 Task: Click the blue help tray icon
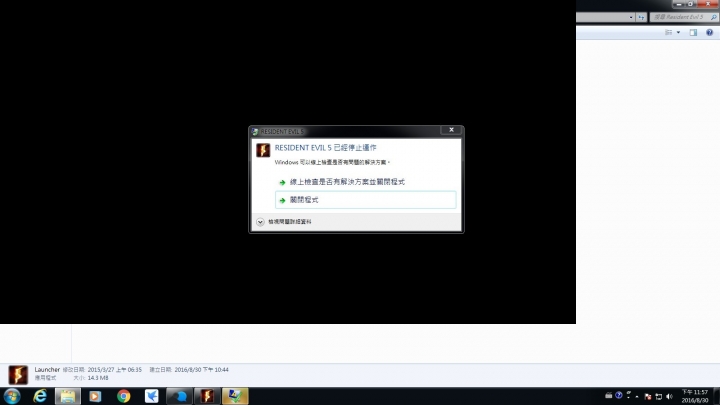click(619, 395)
